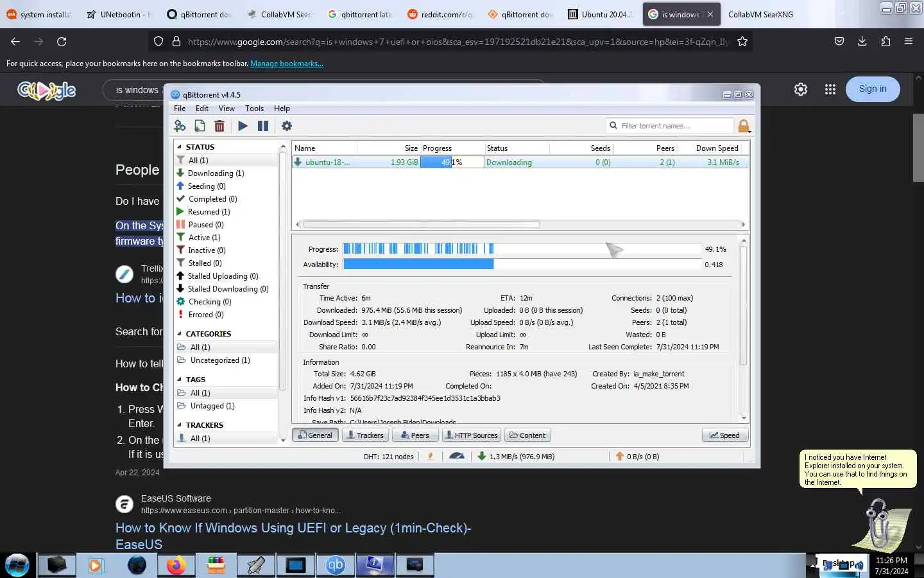Switch to the Peers tab
The image size is (924, 578).
(415, 435)
